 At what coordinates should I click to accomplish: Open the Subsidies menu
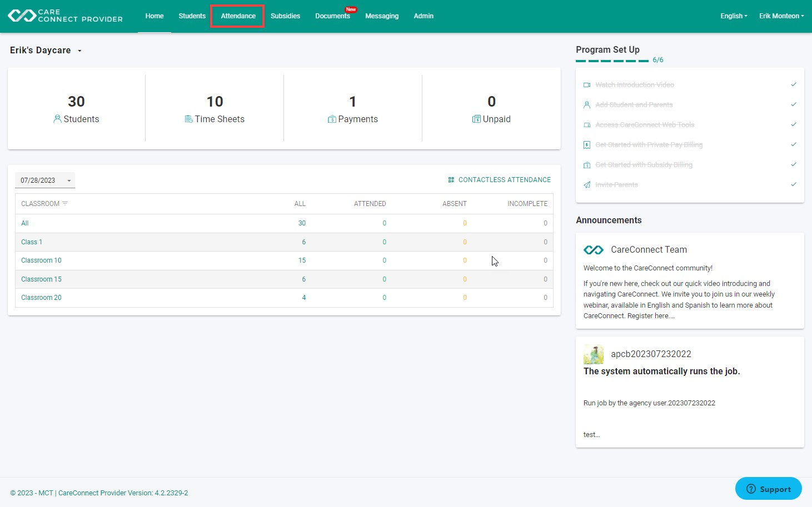pyautogui.click(x=285, y=16)
